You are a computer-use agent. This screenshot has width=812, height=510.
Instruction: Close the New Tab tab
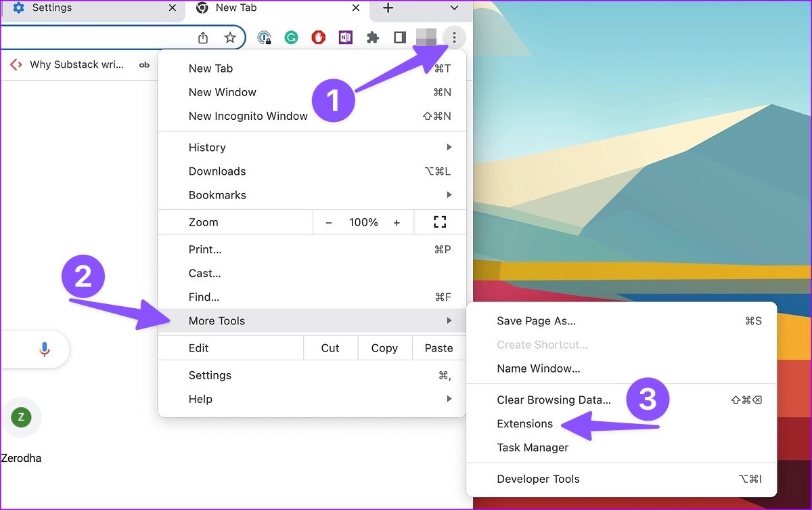(356, 8)
